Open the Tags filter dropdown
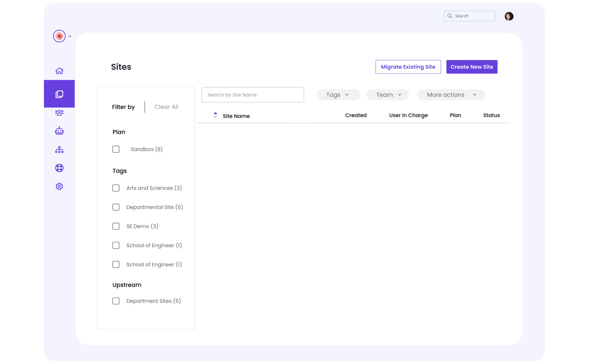Viewport: 589px width, 364px height. click(x=338, y=95)
